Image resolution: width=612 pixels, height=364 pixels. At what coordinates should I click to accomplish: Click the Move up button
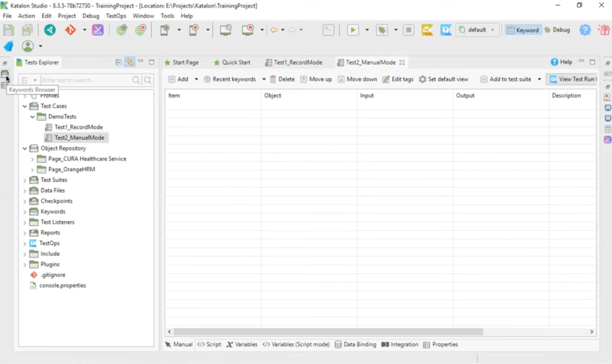(316, 79)
